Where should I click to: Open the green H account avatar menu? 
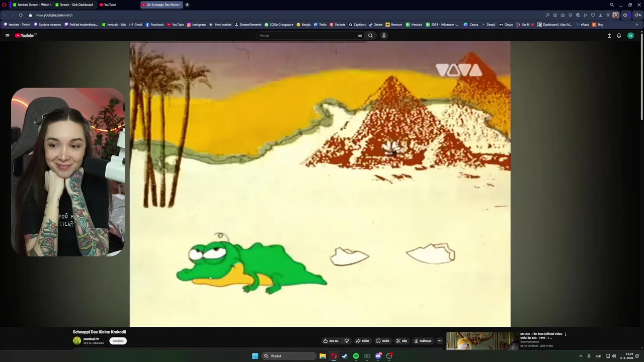tap(630, 36)
